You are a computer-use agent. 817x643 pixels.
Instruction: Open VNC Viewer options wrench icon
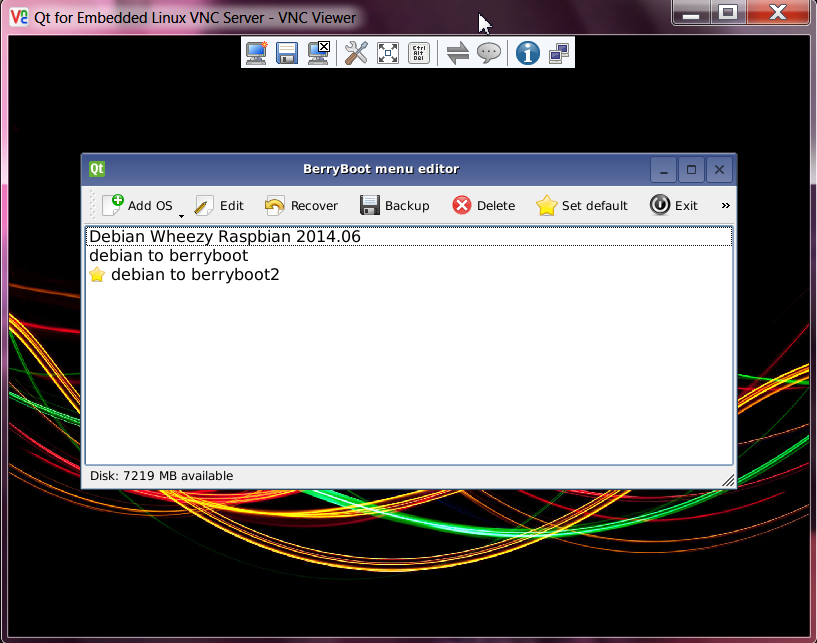coord(356,53)
